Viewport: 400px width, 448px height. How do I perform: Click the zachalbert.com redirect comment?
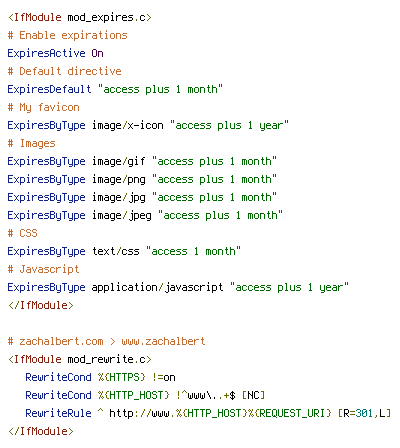pyautogui.click(x=107, y=341)
